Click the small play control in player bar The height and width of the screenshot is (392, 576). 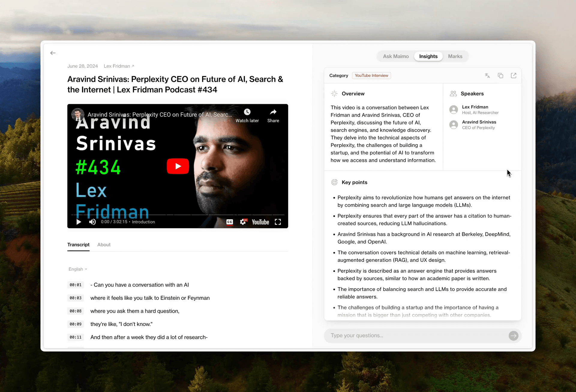(x=79, y=222)
